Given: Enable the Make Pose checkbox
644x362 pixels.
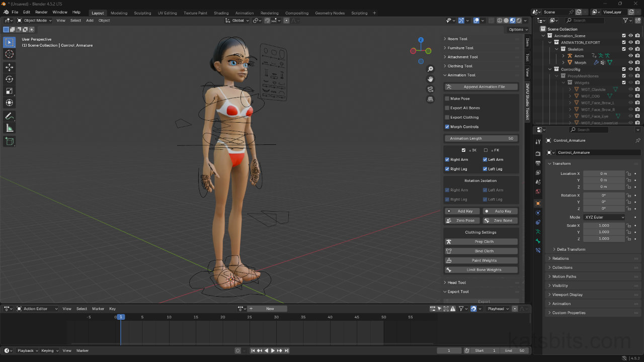Looking at the screenshot, I should (447, 99).
